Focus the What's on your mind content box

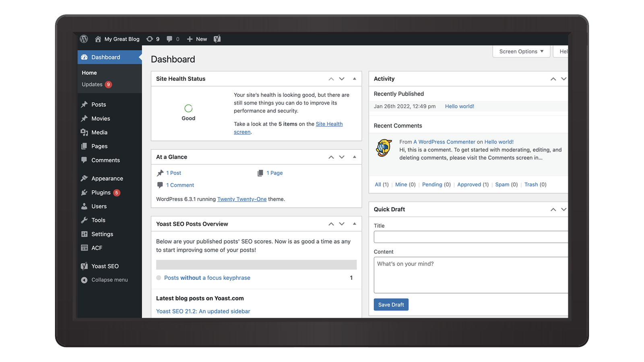[x=471, y=275]
